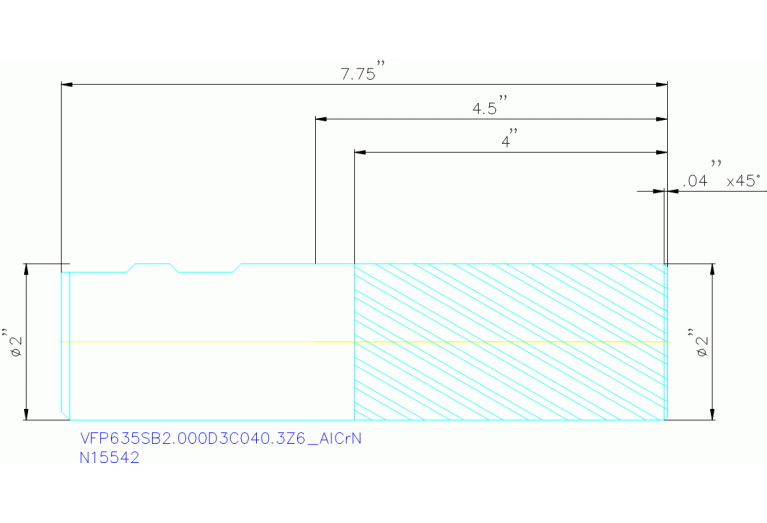Click the Weldon flat notch on the shank
This screenshot has width=767, height=523.
coord(205,268)
